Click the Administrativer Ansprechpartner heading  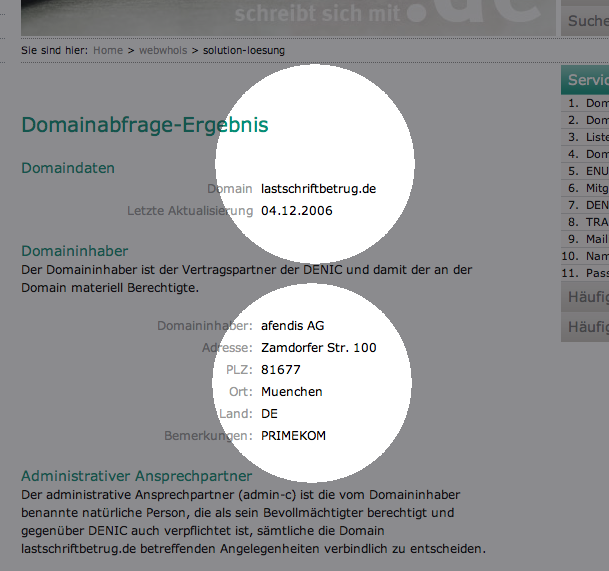point(137,476)
